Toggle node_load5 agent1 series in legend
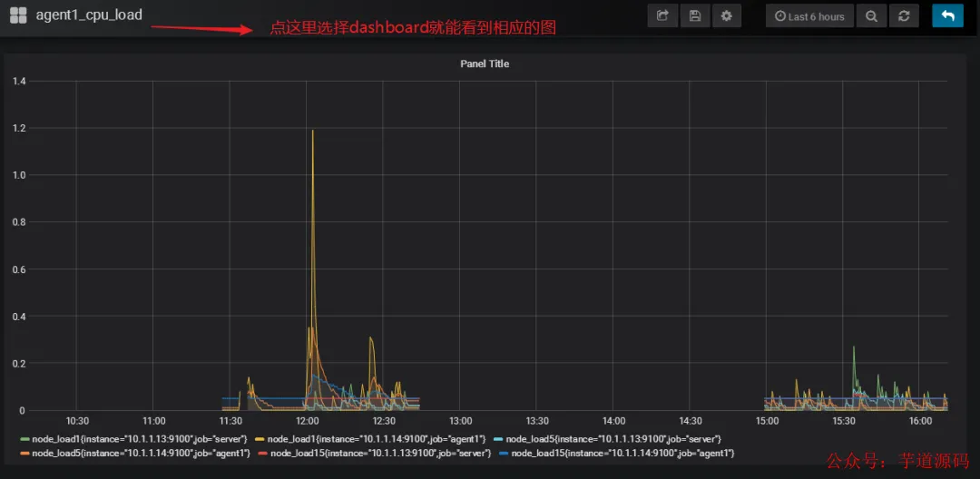Screen dimensions: 980x479 click(x=142, y=453)
